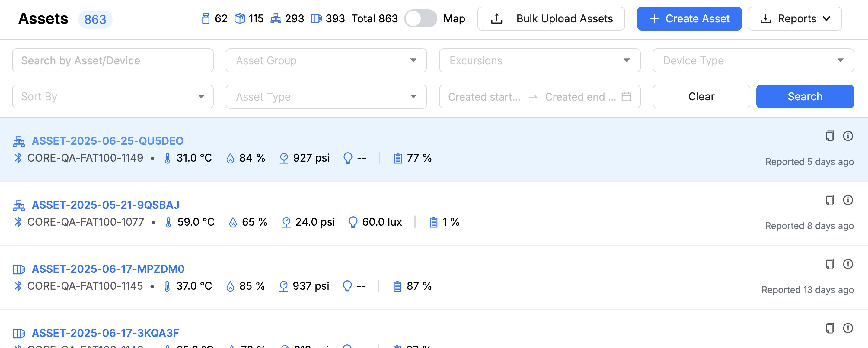Click the pallet asset type count icon (293)
Screen dimensions: 868x348
[x=276, y=18]
